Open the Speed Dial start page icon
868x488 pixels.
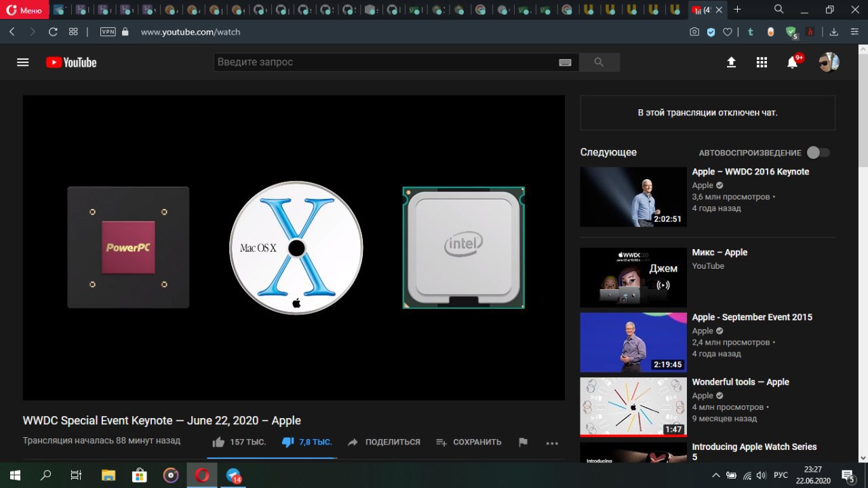click(x=73, y=32)
